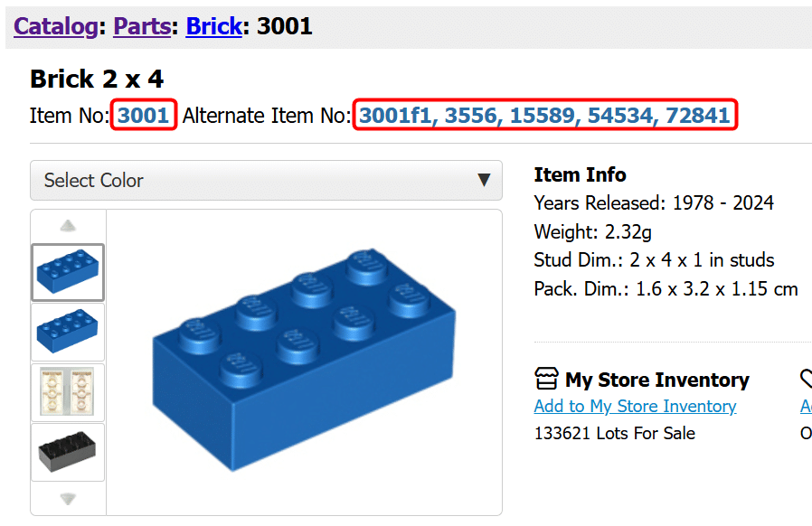812x526 pixels.
Task: Click the Brick 2 x 4 title
Action: [x=97, y=80]
